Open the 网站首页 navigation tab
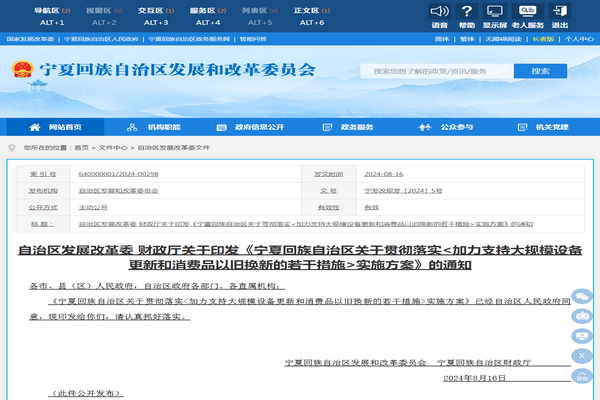Image resolution: width=600 pixels, height=400 pixels. click(57, 127)
